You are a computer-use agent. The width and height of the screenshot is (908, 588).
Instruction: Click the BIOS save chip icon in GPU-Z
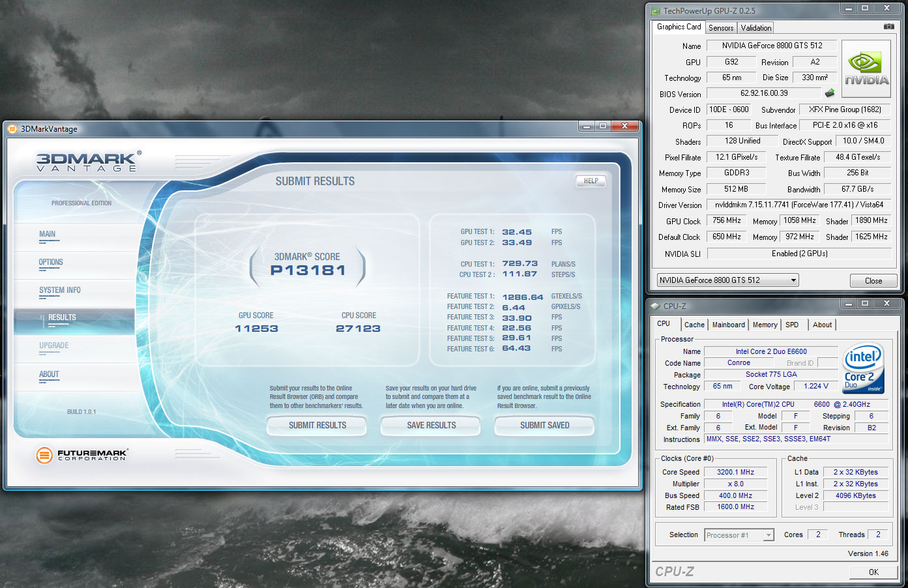[x=830, y=93]
